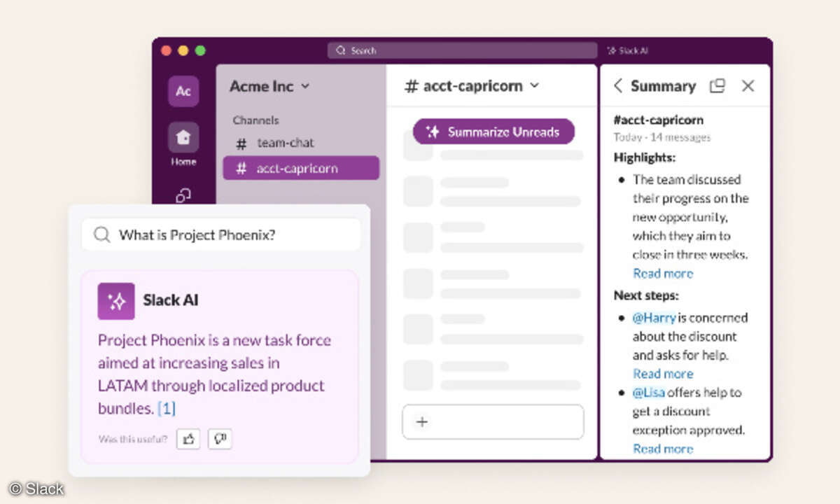
Task: Expand the Acme Inc workspace dropdown
Action: [305, 86]
